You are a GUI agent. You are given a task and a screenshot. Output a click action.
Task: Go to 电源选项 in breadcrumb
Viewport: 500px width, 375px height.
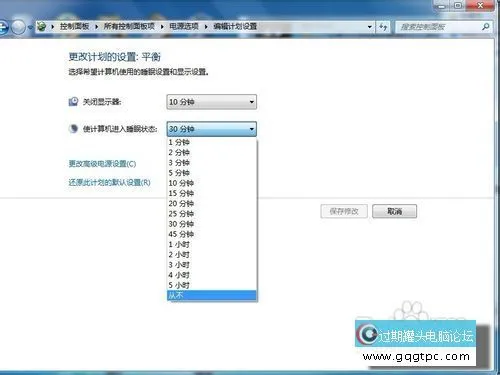tap(184, 26)
